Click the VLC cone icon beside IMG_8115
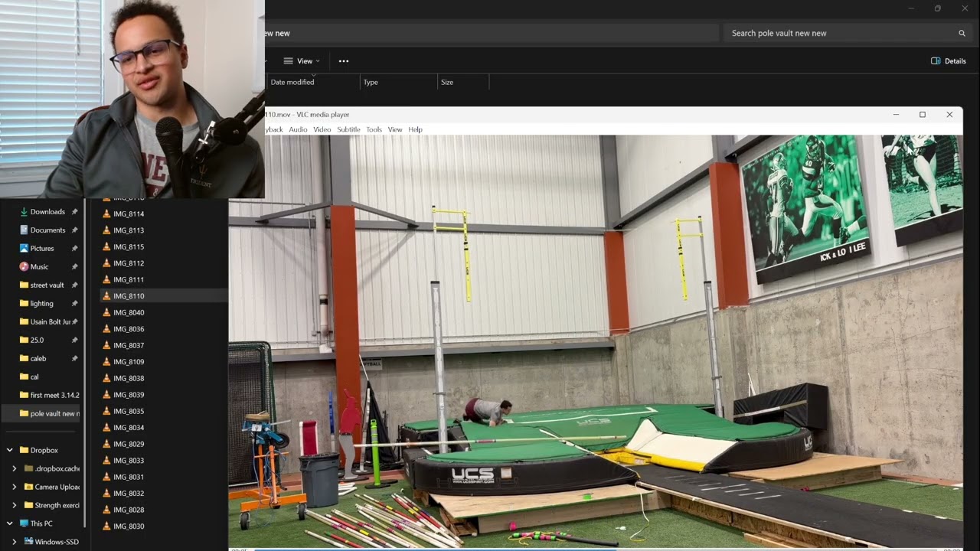 click(106, 246)
